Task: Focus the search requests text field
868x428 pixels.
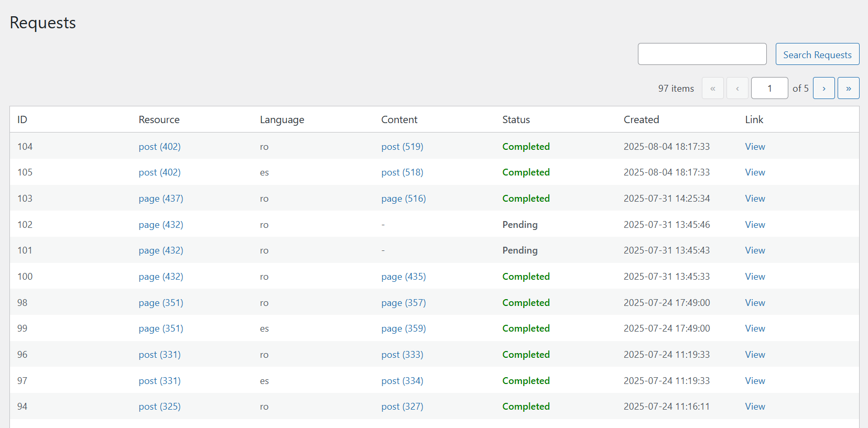Action: [702, 54]
